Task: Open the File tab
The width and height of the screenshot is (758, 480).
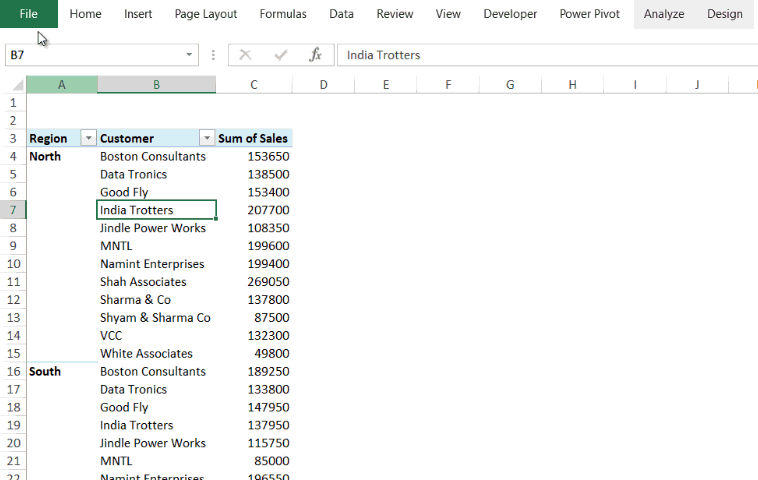Action: (29, 14)
